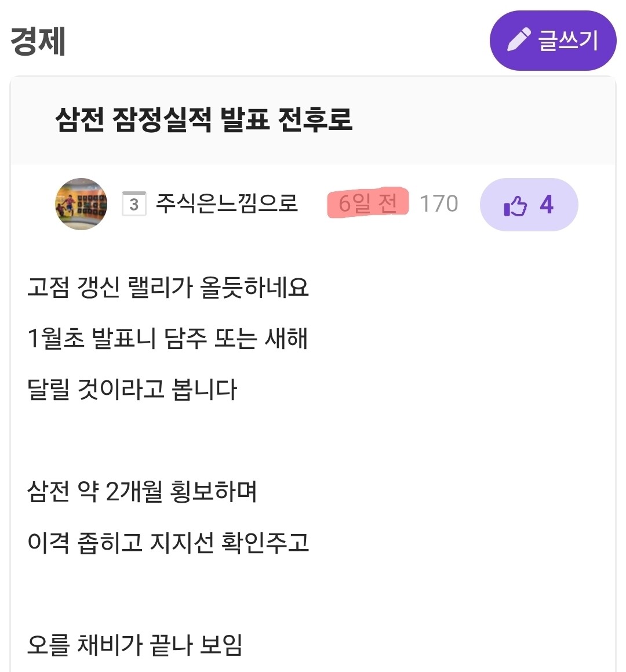
Task: Click the line 1월초 발표니 담주 또는 새해
Action: [168, 338]
